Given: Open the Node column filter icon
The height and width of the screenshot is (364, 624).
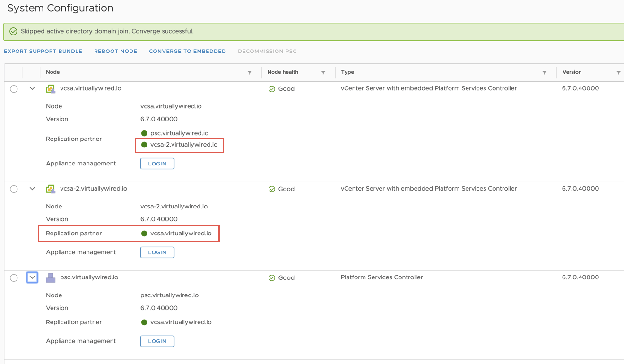Looking at the screenshot, I should [250, 73].
